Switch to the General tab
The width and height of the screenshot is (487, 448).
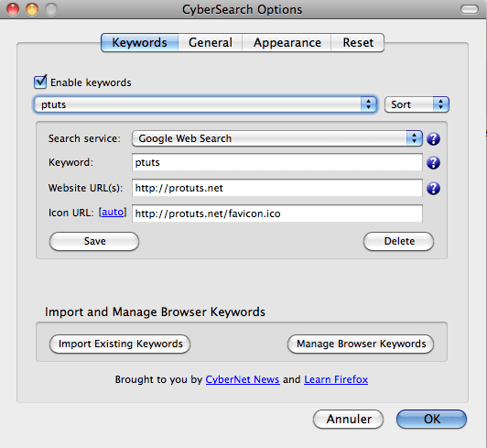point(211,42)
